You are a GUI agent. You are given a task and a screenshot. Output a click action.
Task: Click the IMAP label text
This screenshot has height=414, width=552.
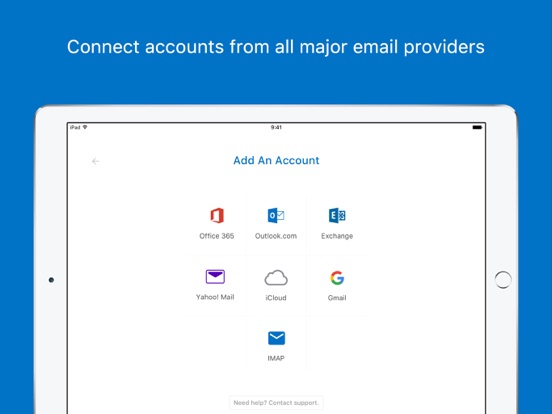276,358
